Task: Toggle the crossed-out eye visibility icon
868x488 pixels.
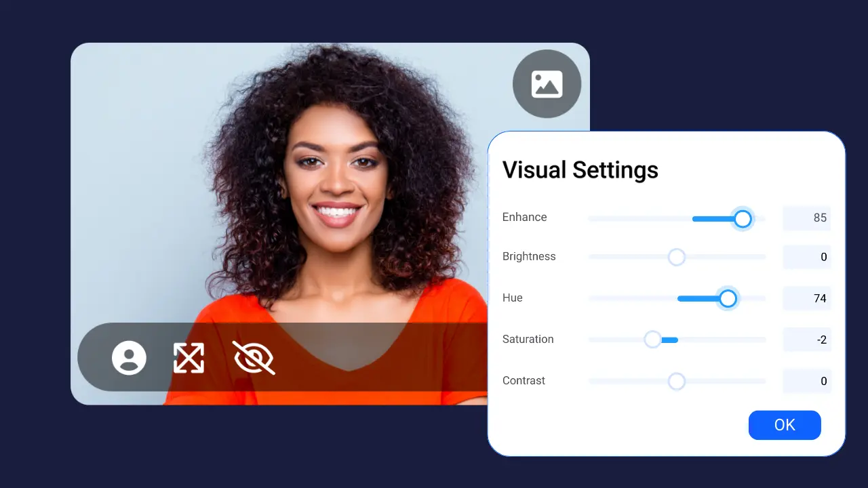Action: (x=254, y=357)
